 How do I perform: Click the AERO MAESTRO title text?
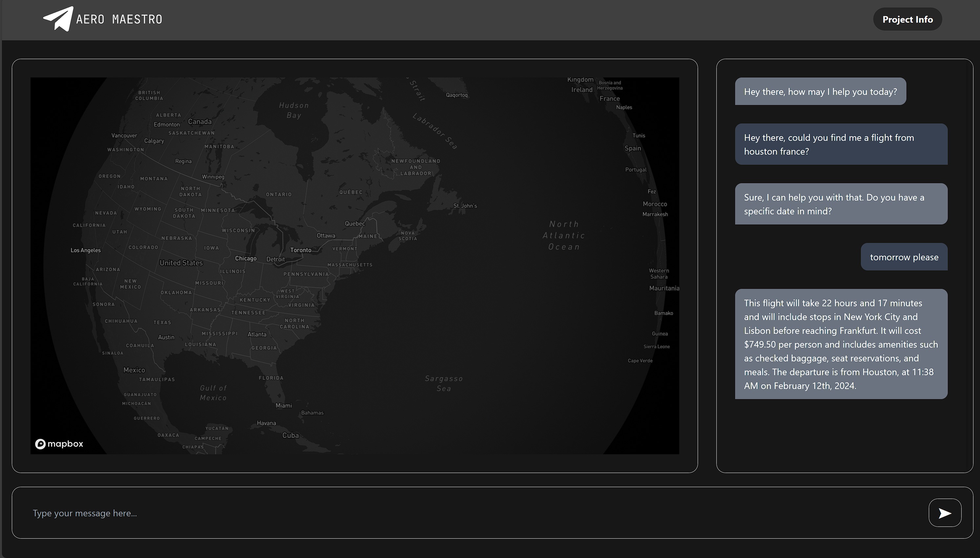pos(119,19)
